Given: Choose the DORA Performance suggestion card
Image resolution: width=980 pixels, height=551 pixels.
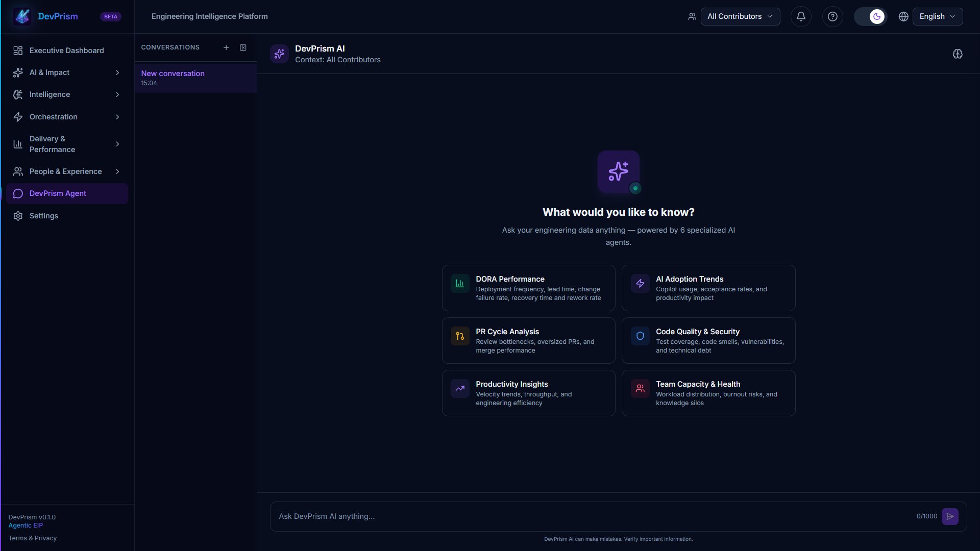Looking at the screenshot, I should (x=528, y=288).
